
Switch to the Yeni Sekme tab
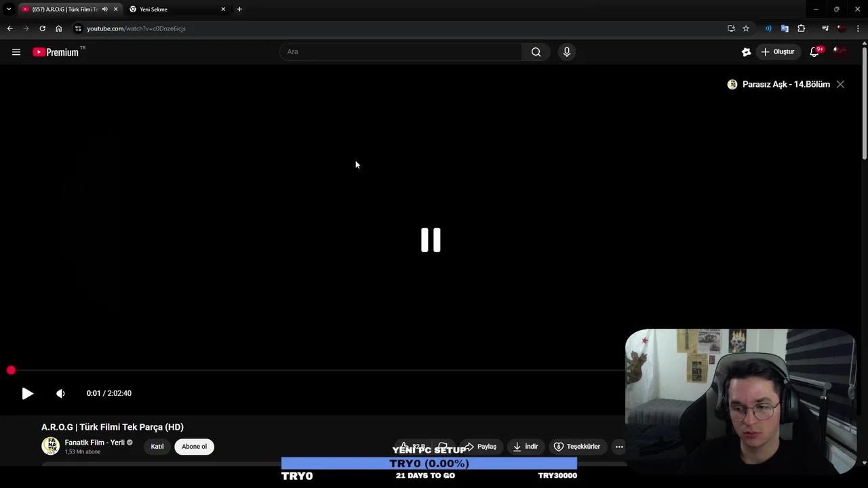(x=178, y=9)
